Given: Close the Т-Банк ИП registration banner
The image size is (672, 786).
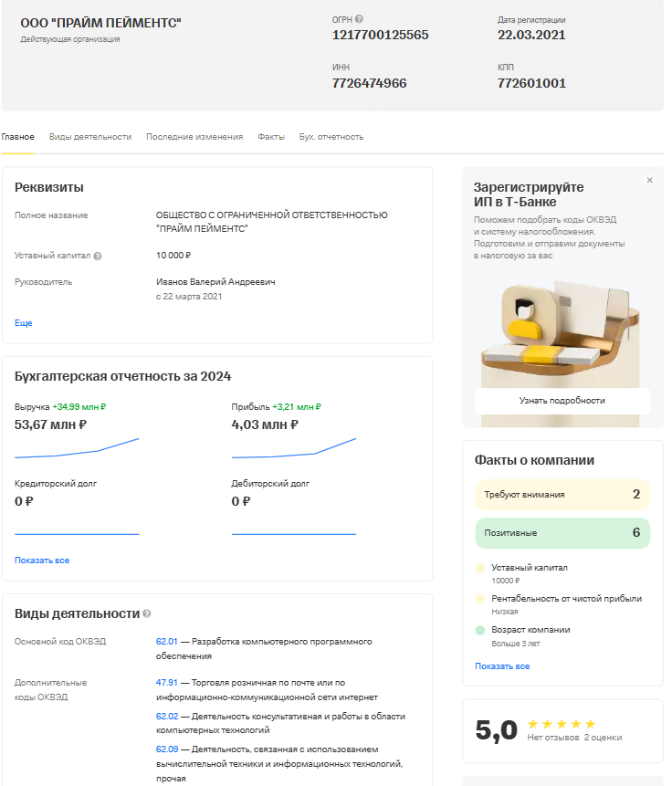Looking at the screenshot, I should coord(650,181).
